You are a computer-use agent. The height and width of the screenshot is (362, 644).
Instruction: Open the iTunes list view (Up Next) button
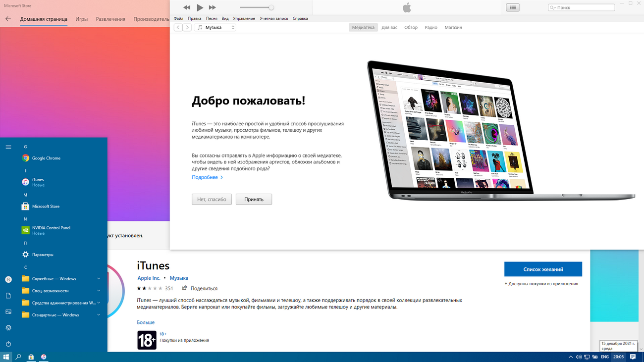point(513,7)
